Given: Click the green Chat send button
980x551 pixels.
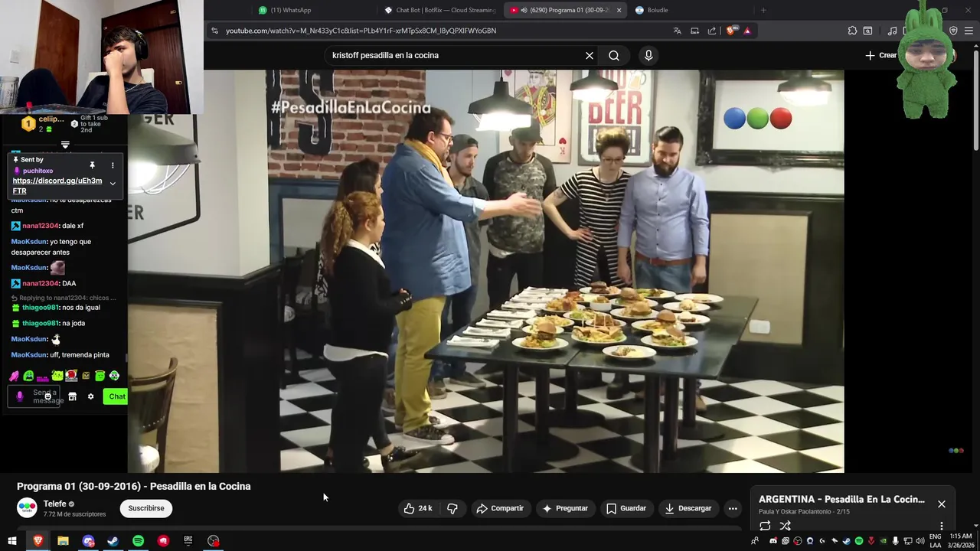Looking at the screenshot, I should 116,396.
